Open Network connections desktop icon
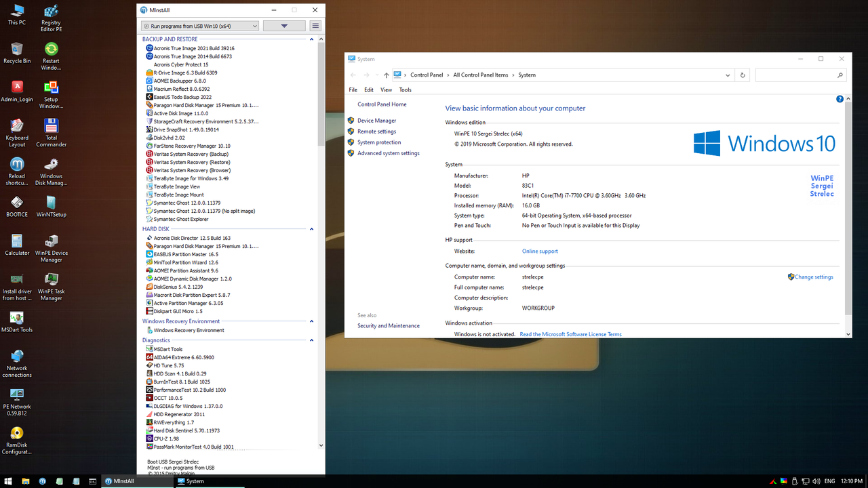 click(17, 364)
